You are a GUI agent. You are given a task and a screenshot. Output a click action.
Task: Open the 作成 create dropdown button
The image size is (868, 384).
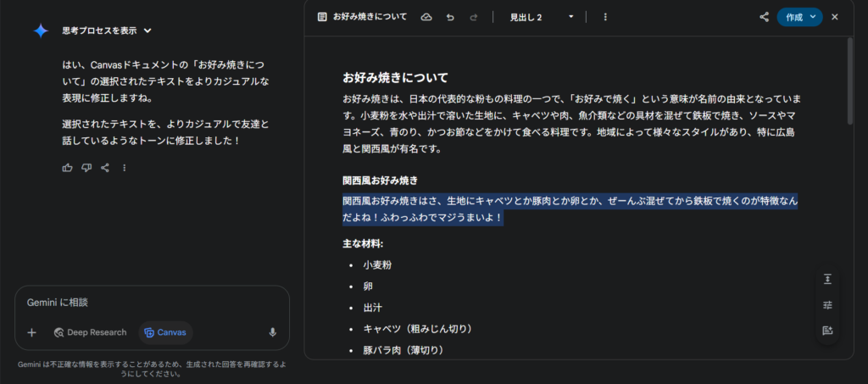point(799,17)
